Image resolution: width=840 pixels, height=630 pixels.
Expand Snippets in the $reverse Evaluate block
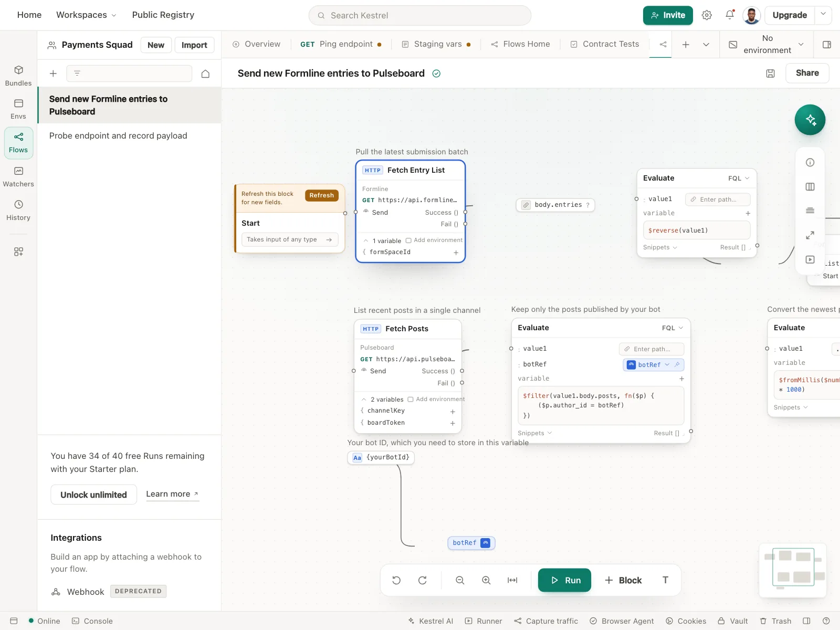coord(660,247)
